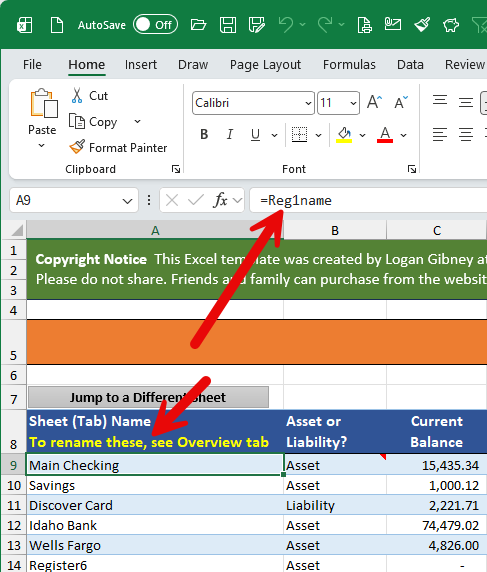
Task: Expand underline style options
Action: [x=274, y=135]
